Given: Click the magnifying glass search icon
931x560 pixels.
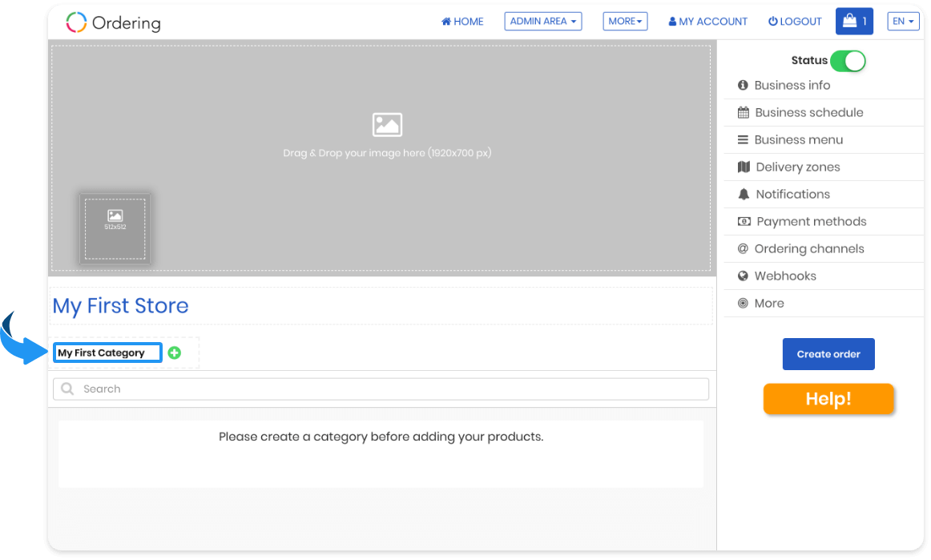Looking at the screenshot, I should point(67,389).
